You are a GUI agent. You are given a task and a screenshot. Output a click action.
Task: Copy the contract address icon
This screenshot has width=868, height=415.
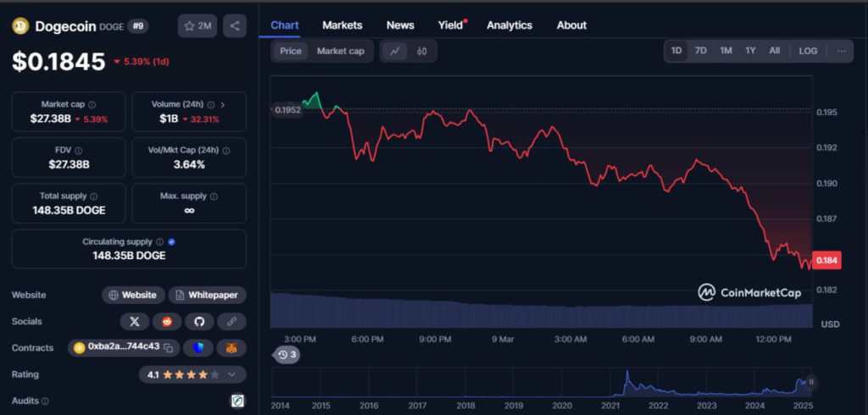coord(169,347)
